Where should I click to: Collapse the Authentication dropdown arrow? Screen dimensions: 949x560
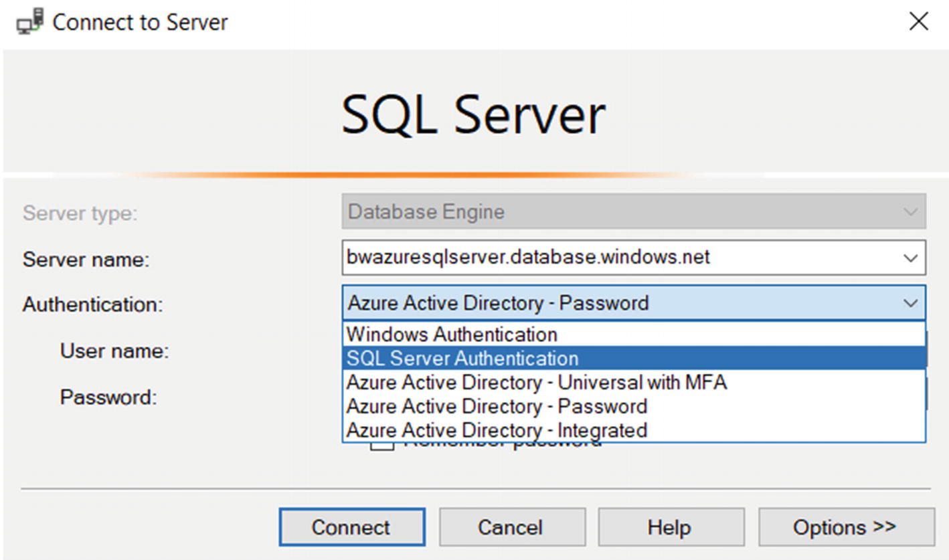pos(910,303)
